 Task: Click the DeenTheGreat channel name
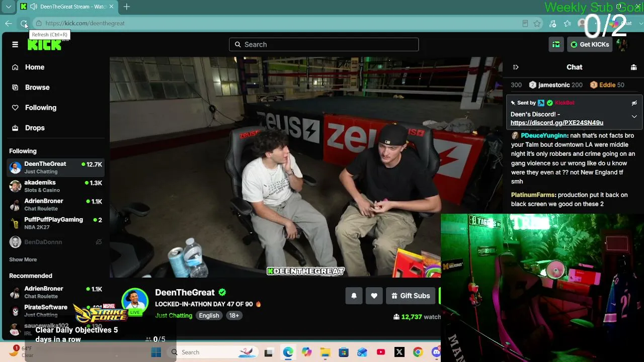185,292
